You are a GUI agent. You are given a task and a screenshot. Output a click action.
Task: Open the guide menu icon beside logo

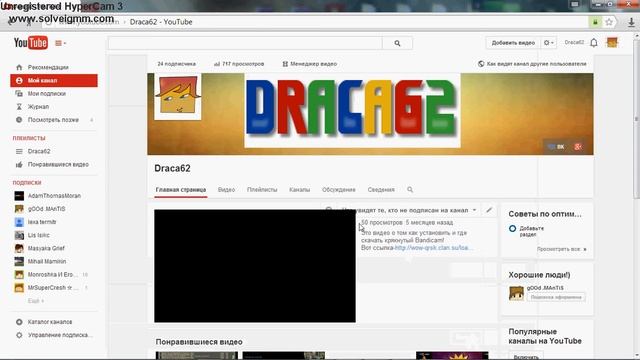60,43
